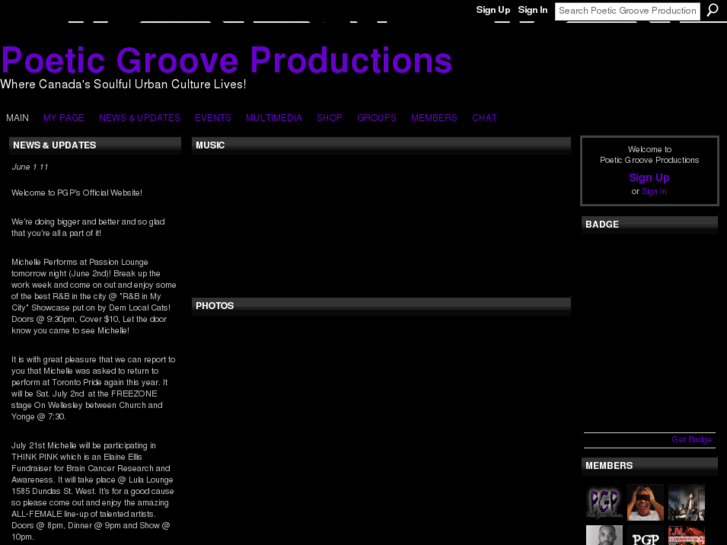Click the MEMBERS sidebar section header
Screen dimensions: 727x545
[x=650, y=466]
